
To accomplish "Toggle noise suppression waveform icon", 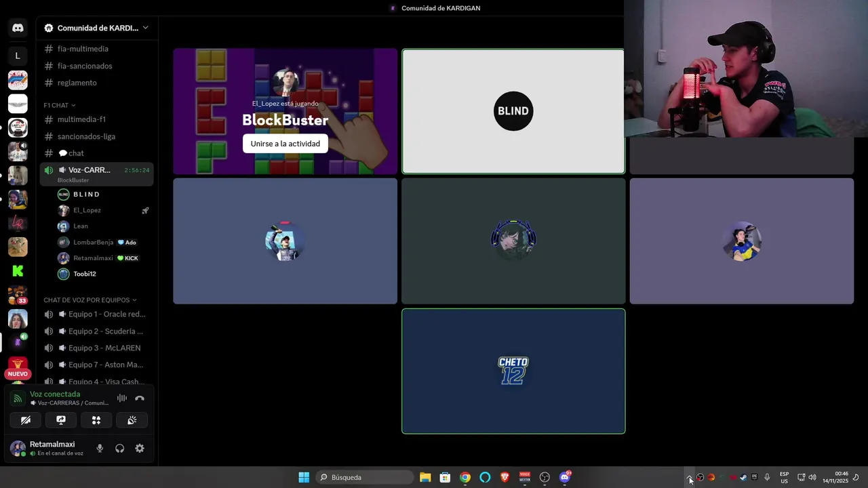I will 122,399.
